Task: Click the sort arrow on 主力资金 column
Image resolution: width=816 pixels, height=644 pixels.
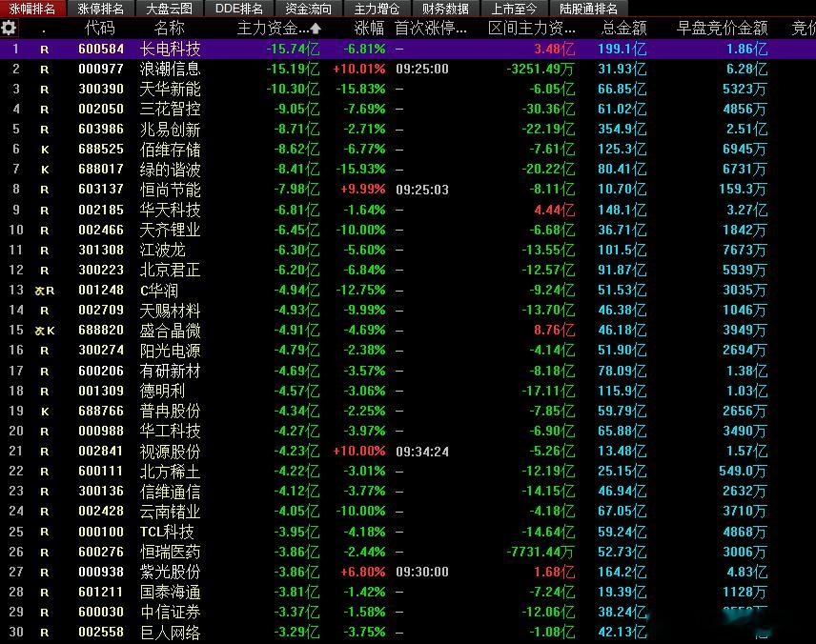Action: pos(316,28)
